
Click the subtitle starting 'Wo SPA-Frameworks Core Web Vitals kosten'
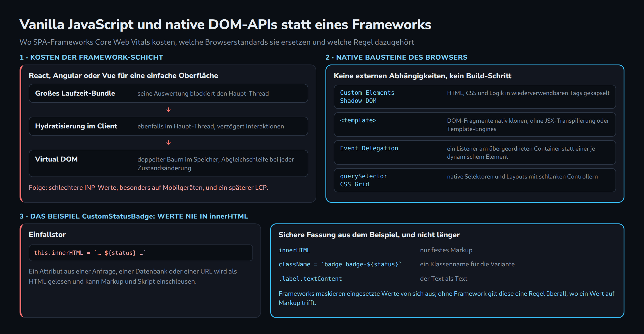216,42
